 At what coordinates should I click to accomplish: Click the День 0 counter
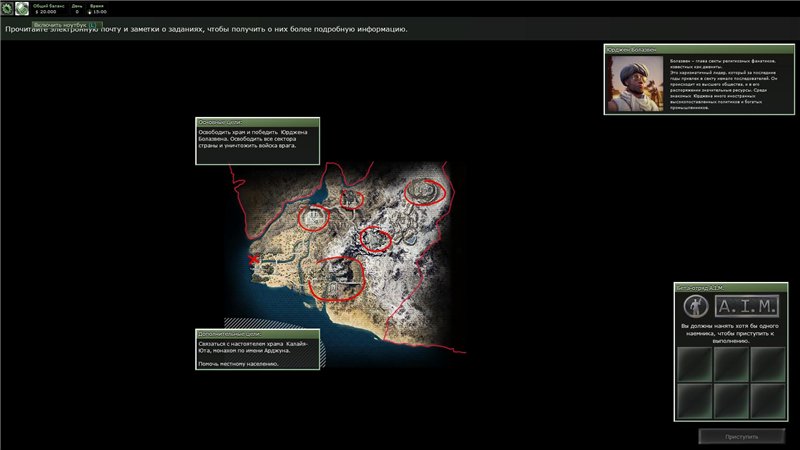pyautogui.click(x=77, y=9)
